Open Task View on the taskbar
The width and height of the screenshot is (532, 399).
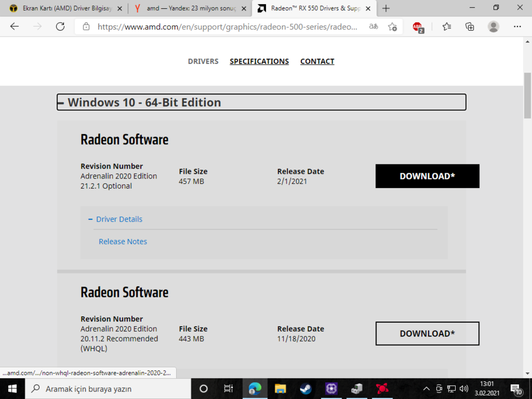tap(229, 389)
